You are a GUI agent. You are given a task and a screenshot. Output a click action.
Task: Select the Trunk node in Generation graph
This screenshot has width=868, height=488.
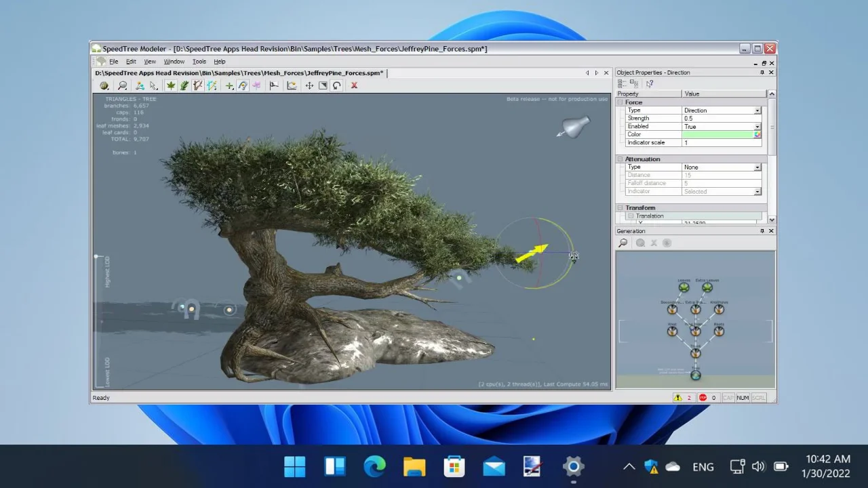(x=696, y=353)
